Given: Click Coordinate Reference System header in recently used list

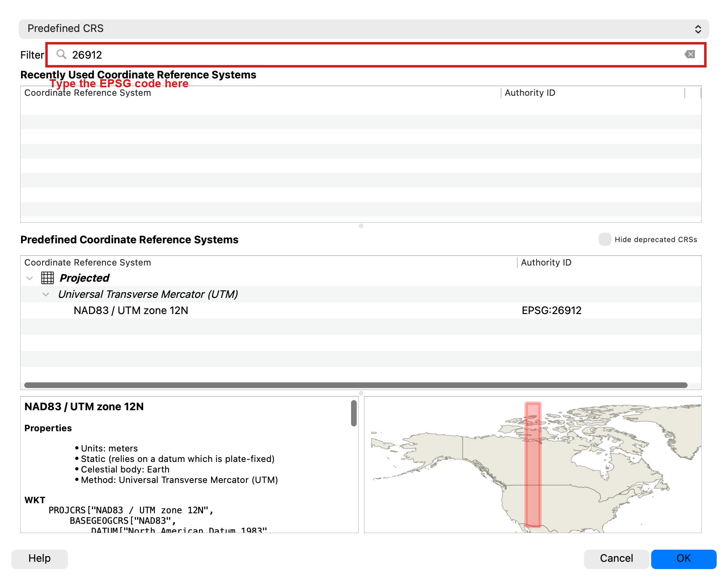Looking at the screenshot, I should [x=88, y=93].
